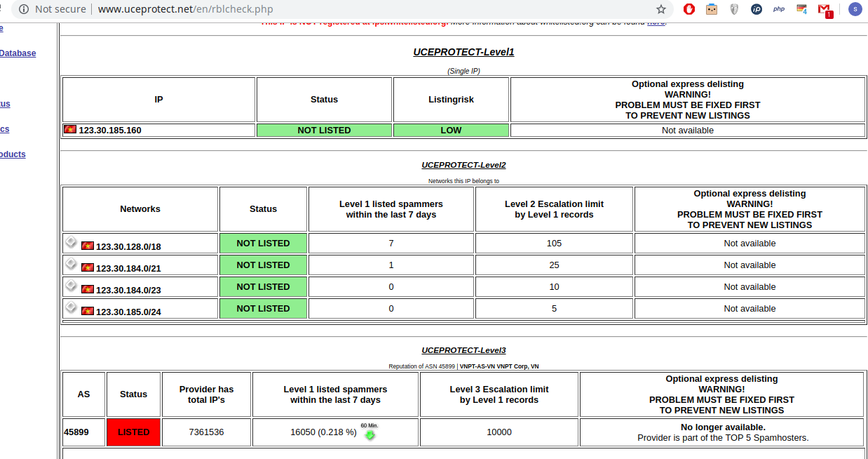Click the escalation limit value 105
The image size is (868, 459).
(554, 244)
